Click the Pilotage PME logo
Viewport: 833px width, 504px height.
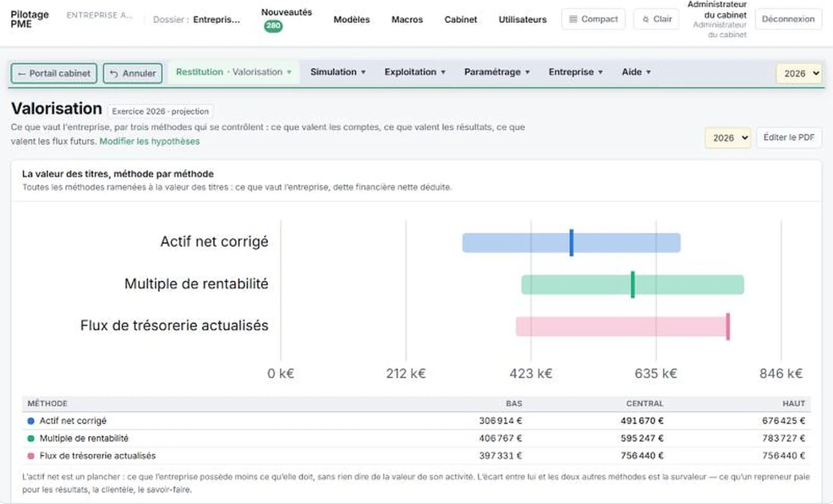tap(29, 19)
